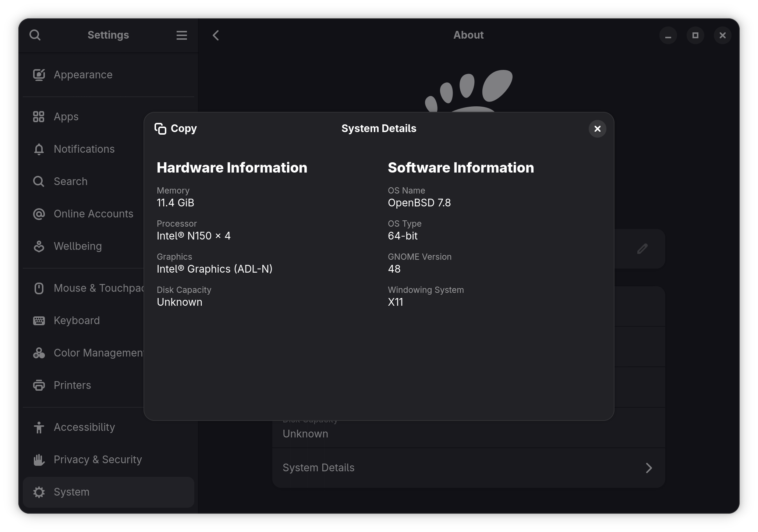This screenshot has height=532, width=758.
Task: Open the Printers panel
Action: point(72,385)
